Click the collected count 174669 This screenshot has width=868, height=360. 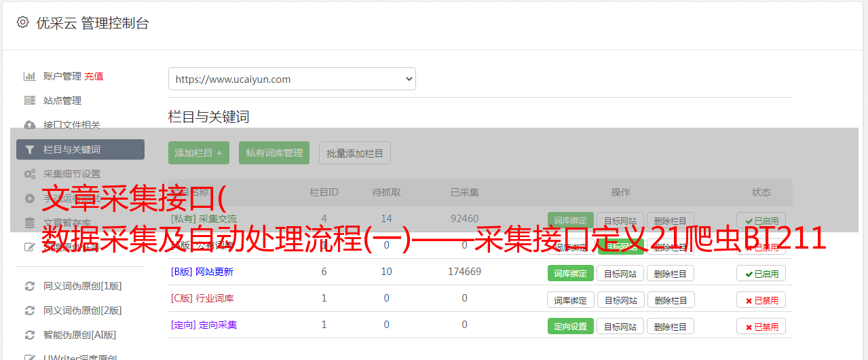pos(465,272)
